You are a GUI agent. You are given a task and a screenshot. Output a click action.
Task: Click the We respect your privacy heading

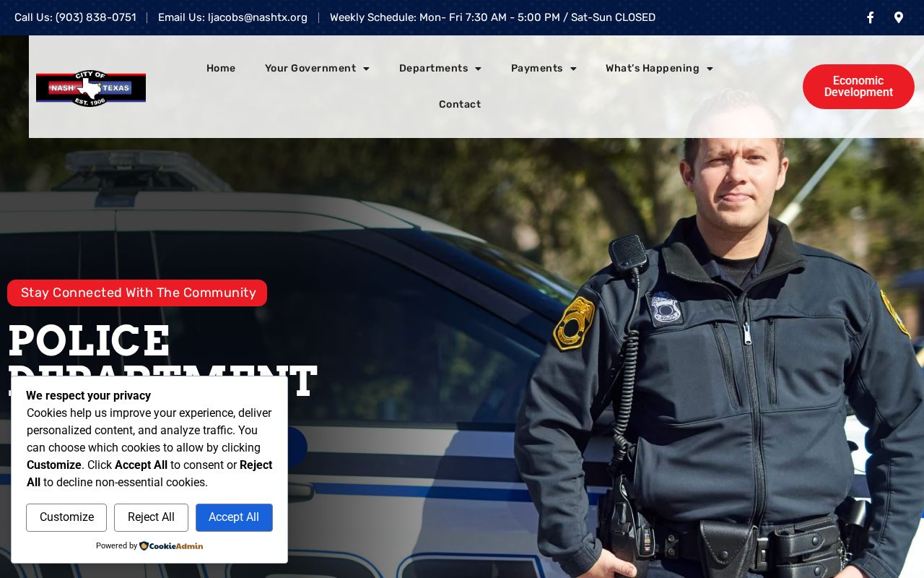89,395
